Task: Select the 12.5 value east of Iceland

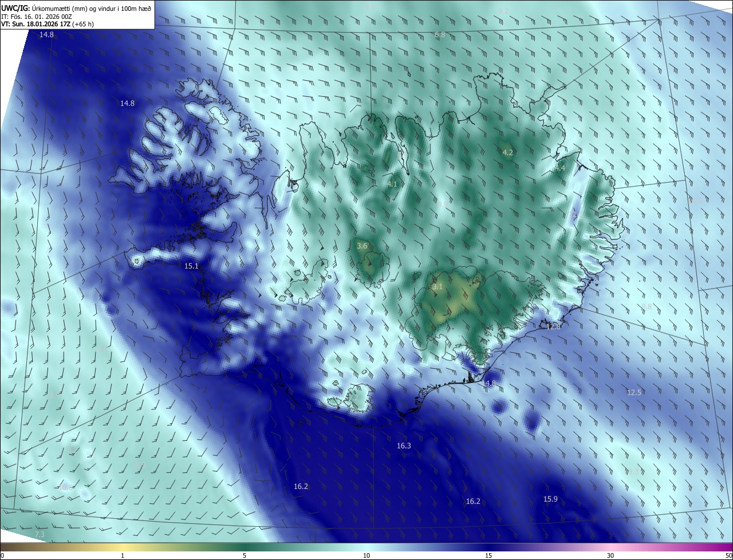Action: (634, 392)
